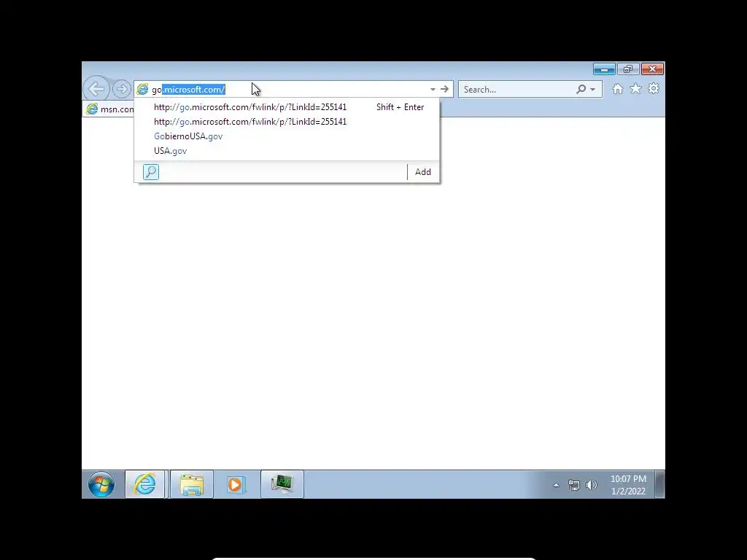This screenshot has height=560, width=747.
Task: Click the Go arrow in address bar
Action: point(444,89)
